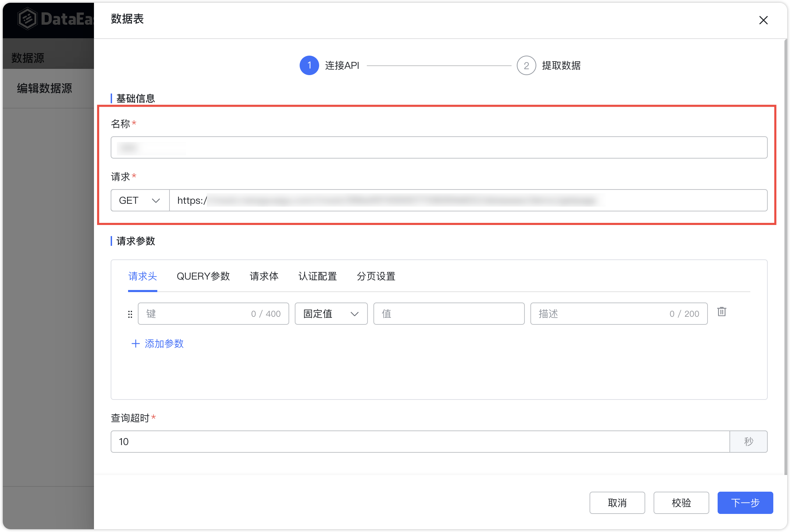The image size is (790, 532).
Task: Click the 添加参数 link
Action: pyautogui.click(x=164, y=344)
